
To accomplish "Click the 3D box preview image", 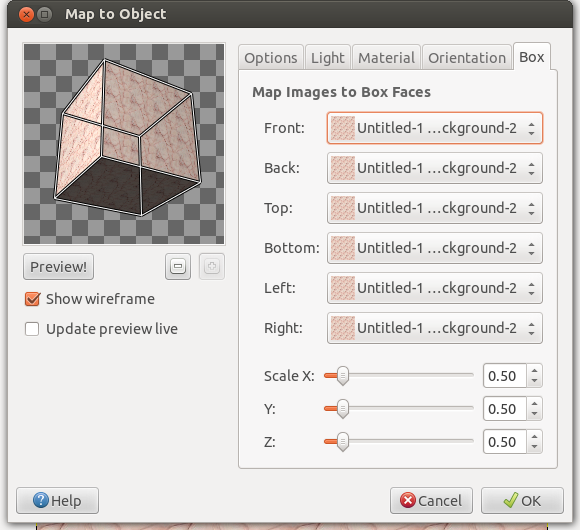I will tap(124, 144).
